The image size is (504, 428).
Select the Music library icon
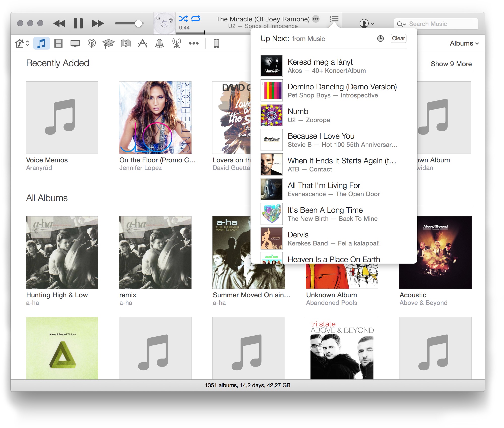[x=41, y=43]
